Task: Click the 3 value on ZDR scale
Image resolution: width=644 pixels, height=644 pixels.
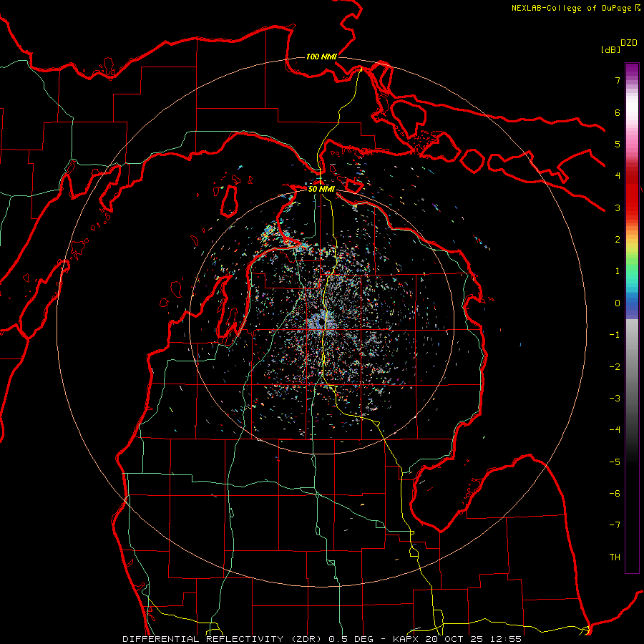Action: coord(618,208)
